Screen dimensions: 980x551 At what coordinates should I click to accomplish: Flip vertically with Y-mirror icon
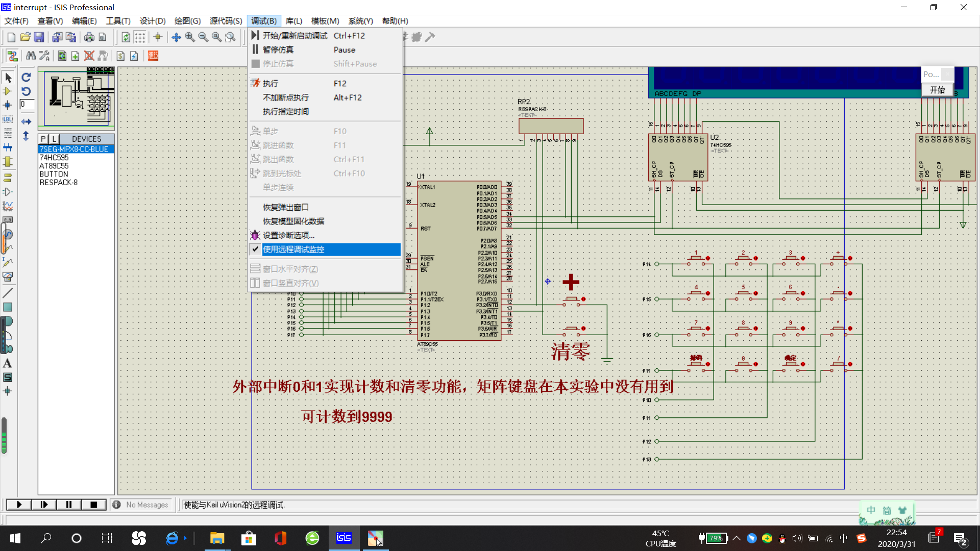click(x=26, y=136)
